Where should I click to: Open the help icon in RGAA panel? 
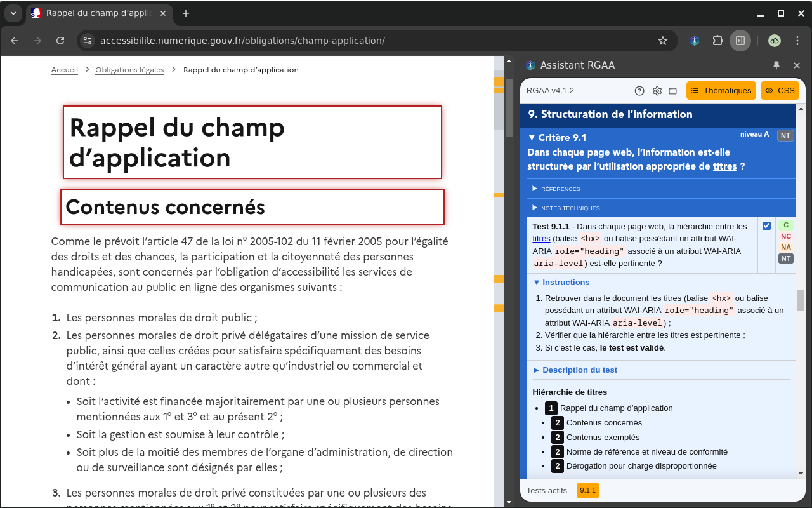click(639, 91)
